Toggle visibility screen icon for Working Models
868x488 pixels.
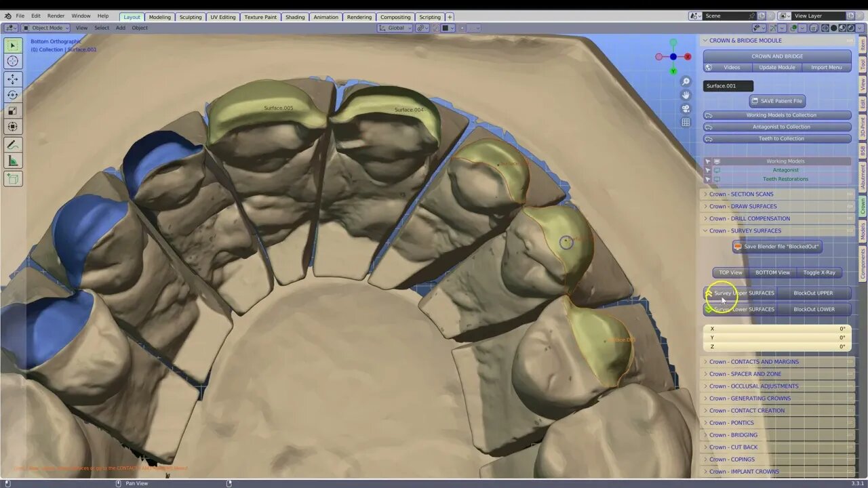tap(717, 161)
